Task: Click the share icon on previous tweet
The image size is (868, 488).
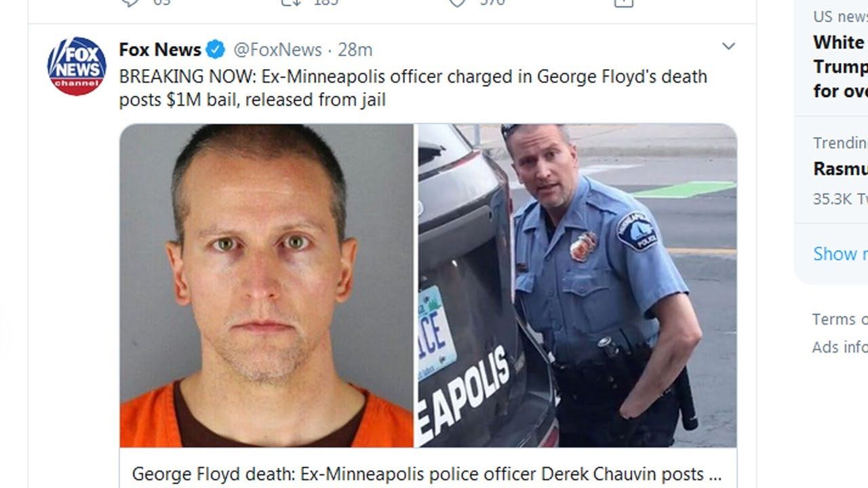Action: click(623, 3)
